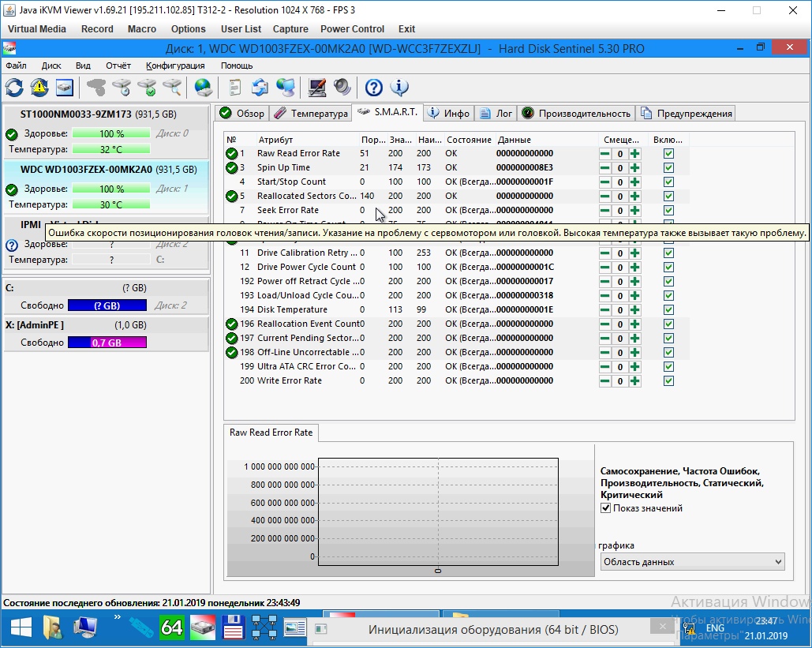Click the network topology taskbar icon
This screenshot has width=812, height=648.
click(264, 627)
